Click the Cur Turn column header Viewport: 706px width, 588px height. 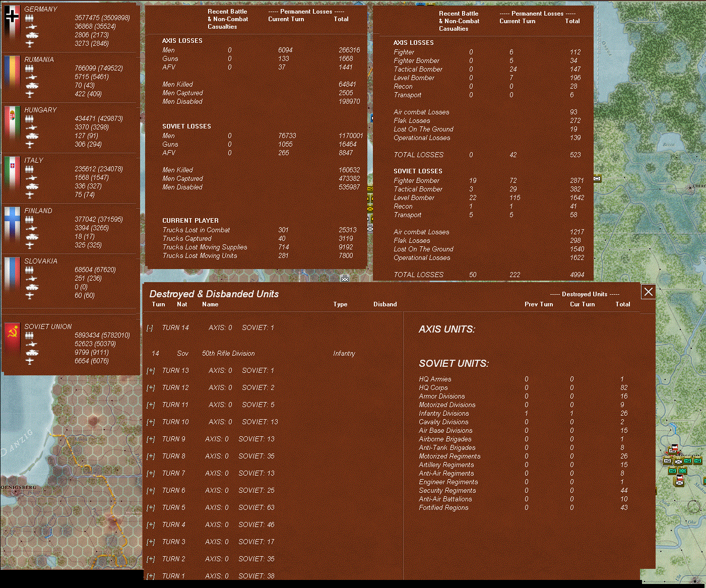coord(582,304)
